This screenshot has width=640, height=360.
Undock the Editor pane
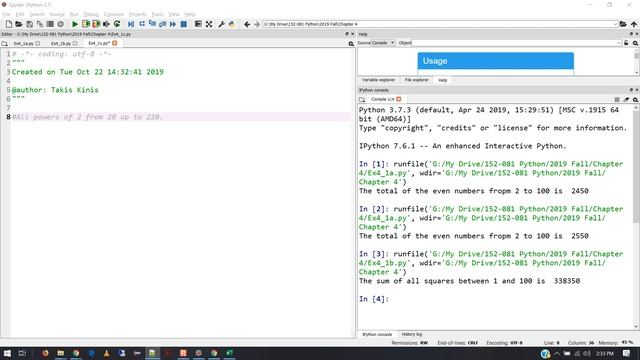[347, 34]
